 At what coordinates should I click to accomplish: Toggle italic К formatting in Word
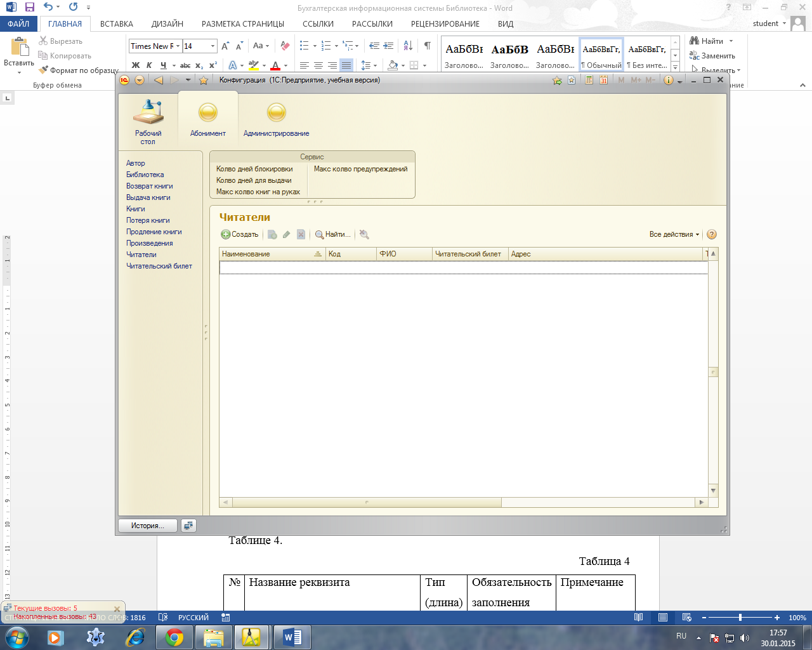149,65
